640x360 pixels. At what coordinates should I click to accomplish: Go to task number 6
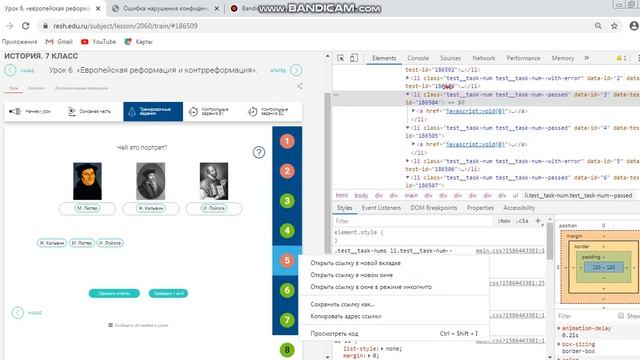coord(287,290)
